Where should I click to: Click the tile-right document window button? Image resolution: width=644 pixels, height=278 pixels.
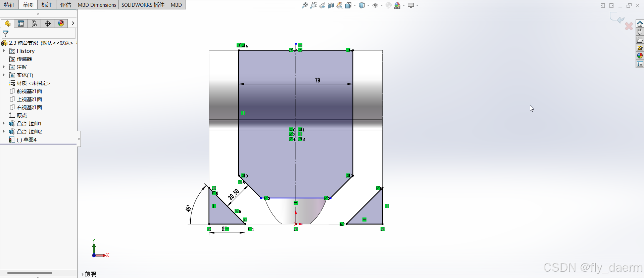coord(611,5)
